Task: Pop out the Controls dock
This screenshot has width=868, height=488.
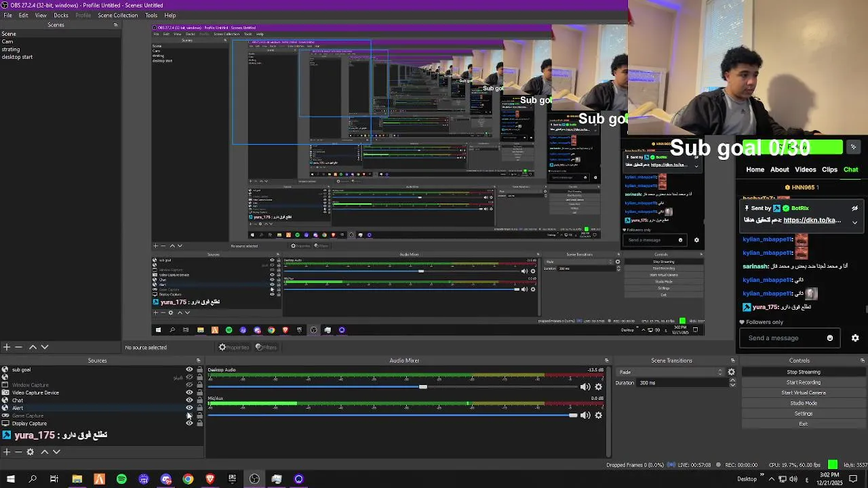Action: [x=863, y=361]
